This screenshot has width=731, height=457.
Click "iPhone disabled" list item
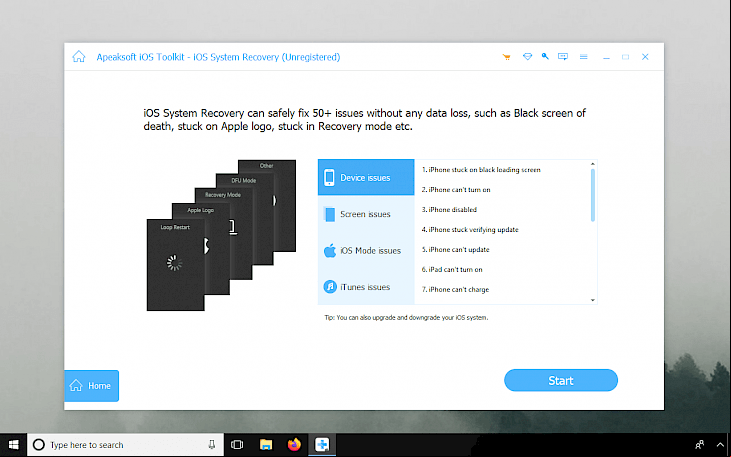449,210
